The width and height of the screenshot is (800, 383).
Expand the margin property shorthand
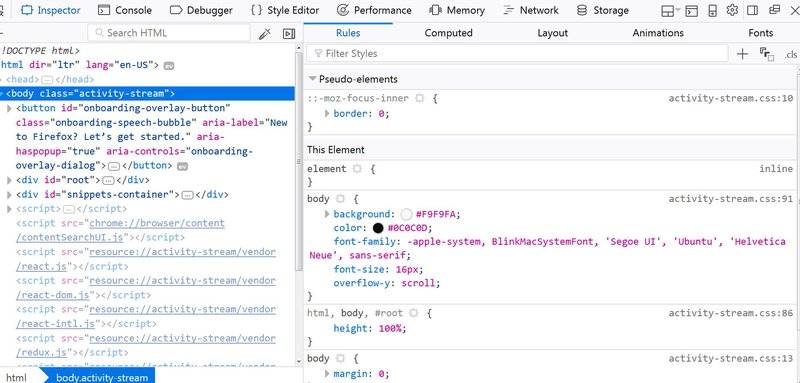327,374
